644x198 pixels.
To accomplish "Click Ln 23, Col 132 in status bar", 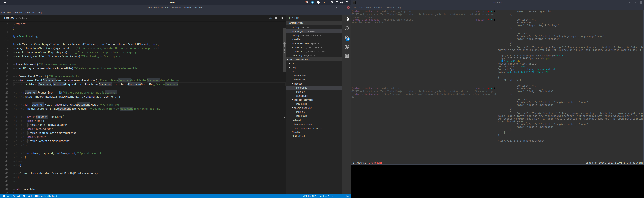I will pyautogui.click(x=308, y=196).
